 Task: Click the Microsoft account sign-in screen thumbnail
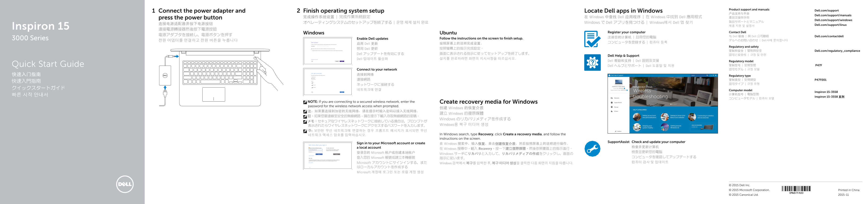pyautogui.click(x=328, y=155)
